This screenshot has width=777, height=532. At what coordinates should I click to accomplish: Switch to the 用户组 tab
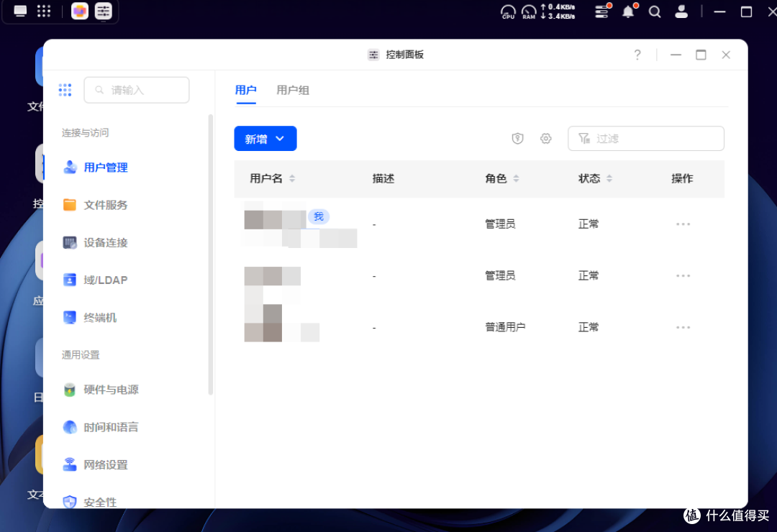pyautogui.click(x=293, y=90)
